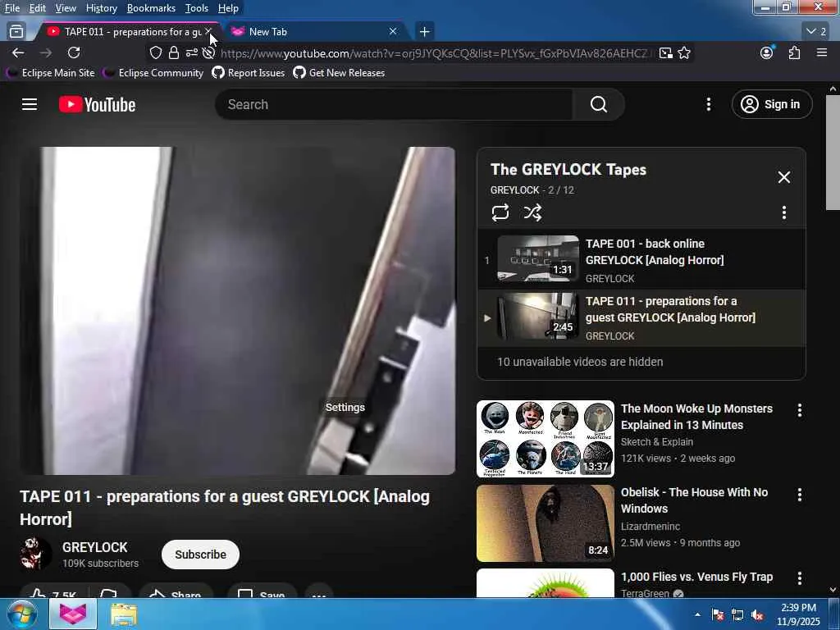This screenshot has width=840, height=630.
Task: Open the taskbar clock showing 2:39 PM
Action: [798, 614]
